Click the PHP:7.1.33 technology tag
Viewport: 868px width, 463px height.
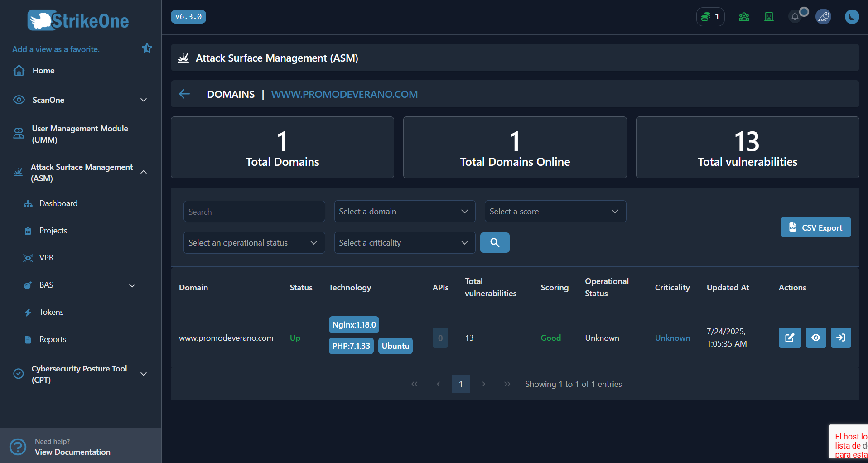[351, 346]
